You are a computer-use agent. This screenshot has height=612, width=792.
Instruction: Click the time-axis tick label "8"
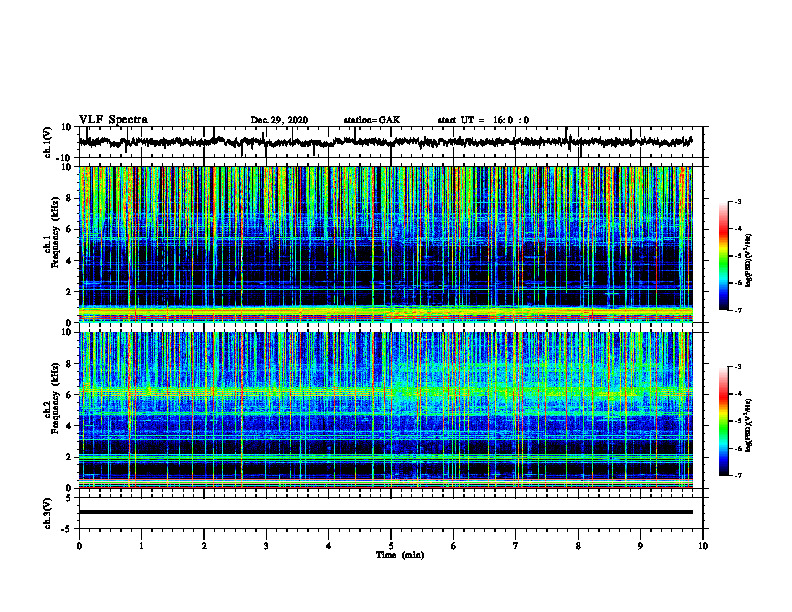coord(578,546)
